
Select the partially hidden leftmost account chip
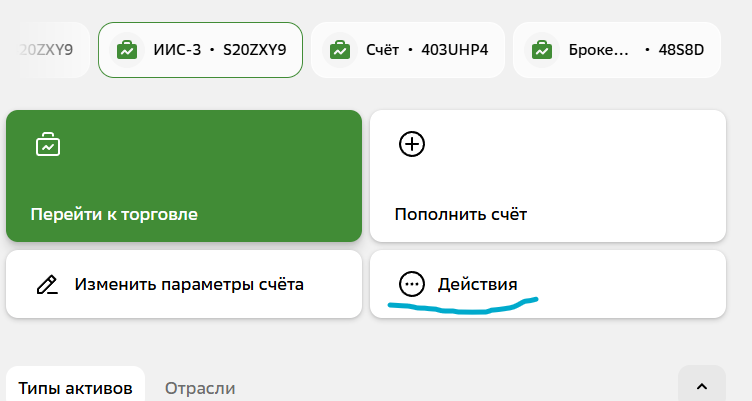click(x=45, y=49)
